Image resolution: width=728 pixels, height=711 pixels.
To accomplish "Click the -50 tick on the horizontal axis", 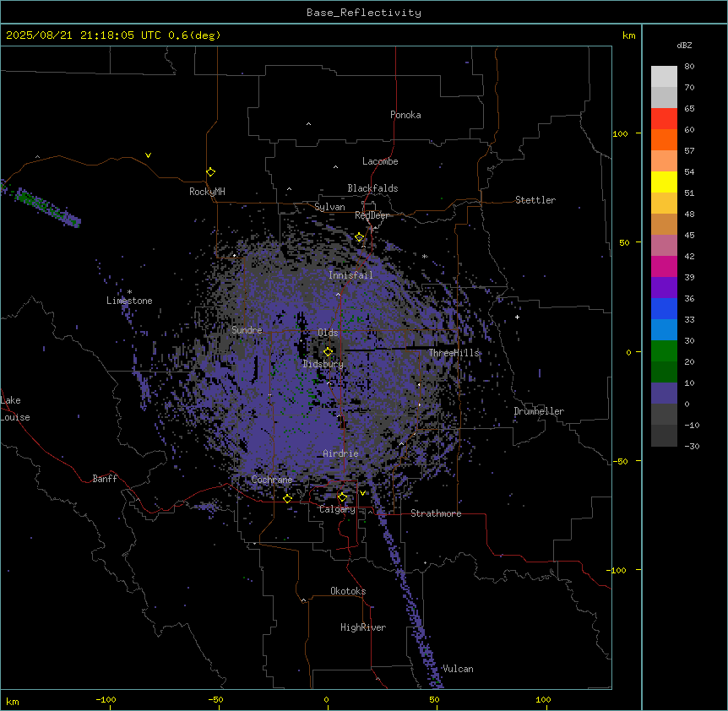I will (x=215, y=699).
